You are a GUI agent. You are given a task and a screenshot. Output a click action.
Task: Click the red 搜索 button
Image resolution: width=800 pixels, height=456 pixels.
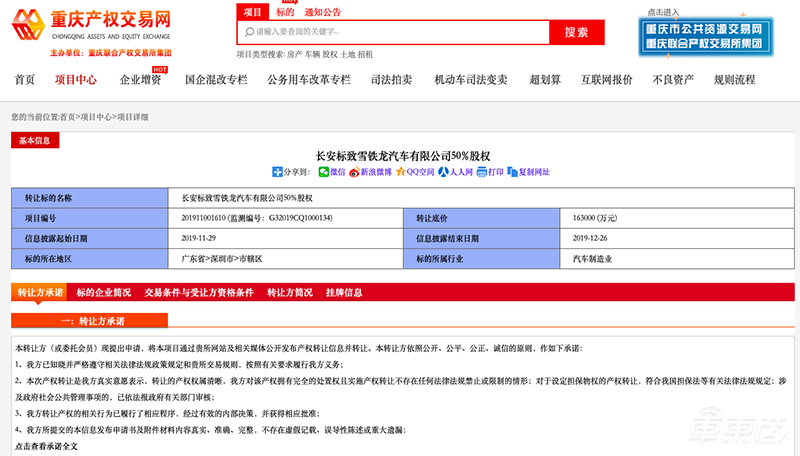(577, 32)
